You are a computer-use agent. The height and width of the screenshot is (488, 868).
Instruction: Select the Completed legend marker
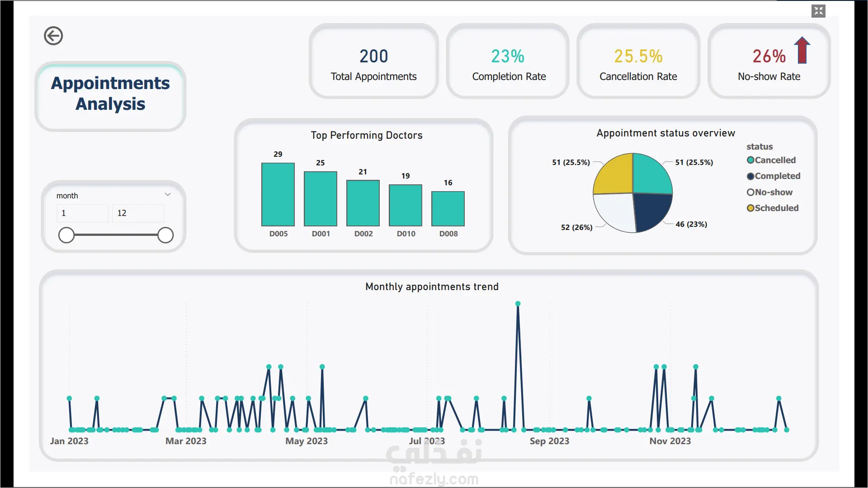click(x=750, y=176)
